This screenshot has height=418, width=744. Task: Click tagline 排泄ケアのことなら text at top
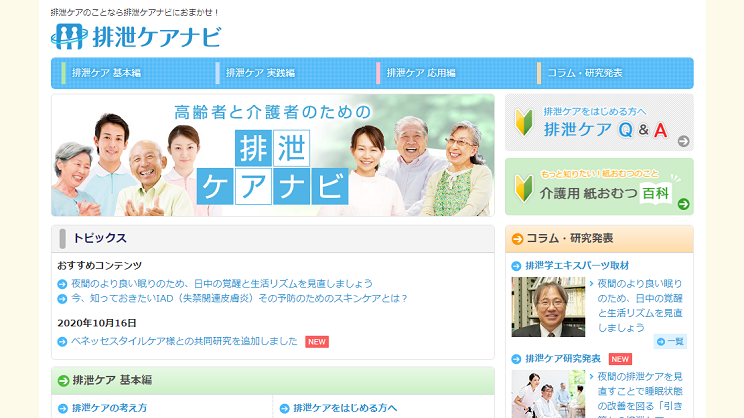tap(135, 13)
